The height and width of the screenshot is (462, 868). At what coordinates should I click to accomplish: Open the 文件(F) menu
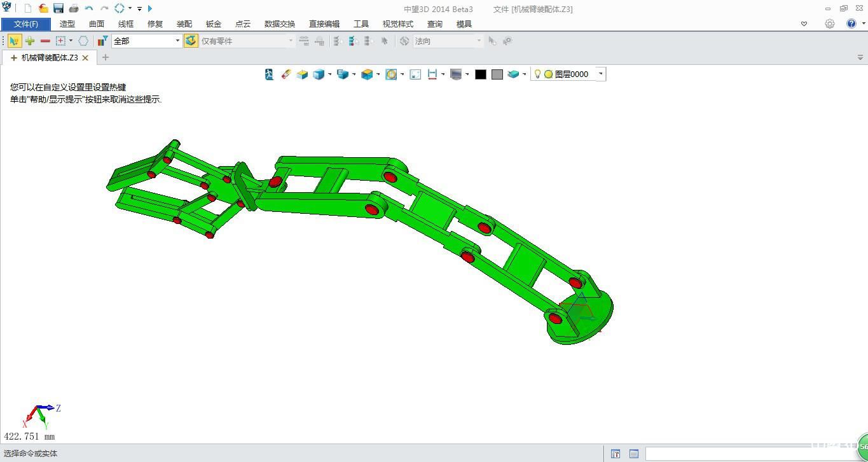26,24
